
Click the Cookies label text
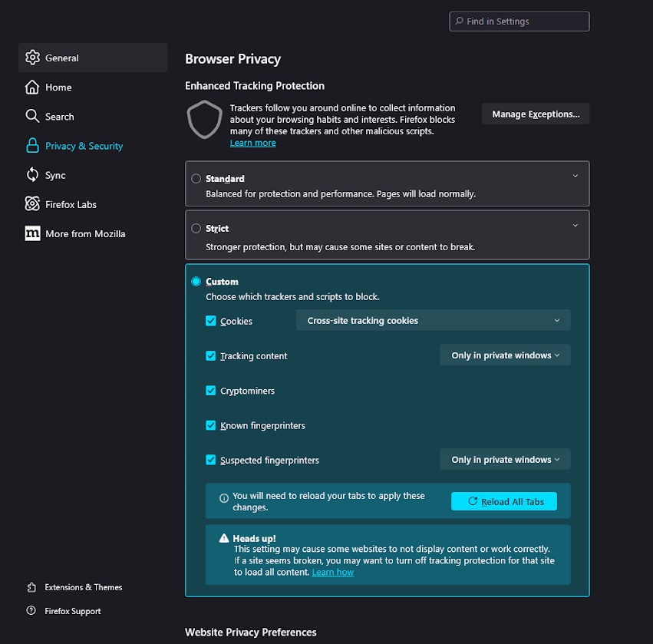(236, 321)
